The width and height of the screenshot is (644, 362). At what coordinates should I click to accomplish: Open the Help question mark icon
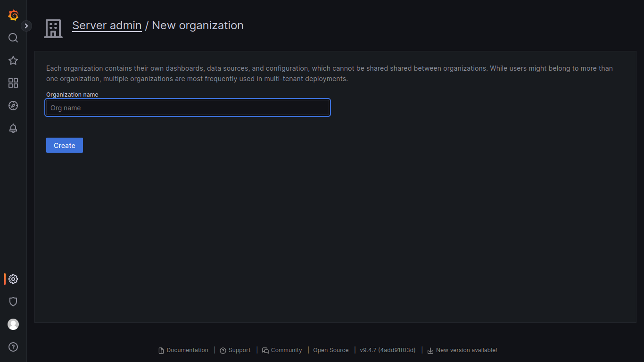click(13, 347)
